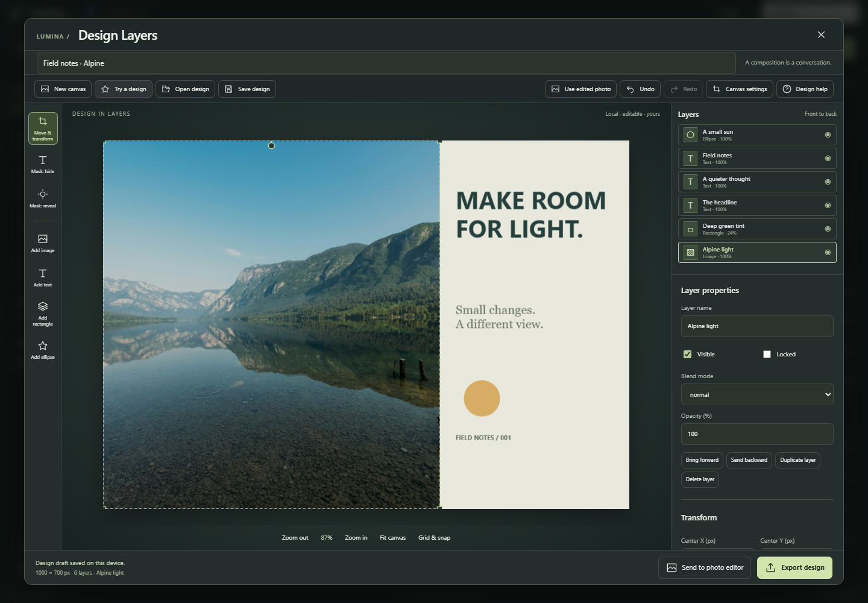
Task: Choose the Add text tool
Action: (43, 277)
